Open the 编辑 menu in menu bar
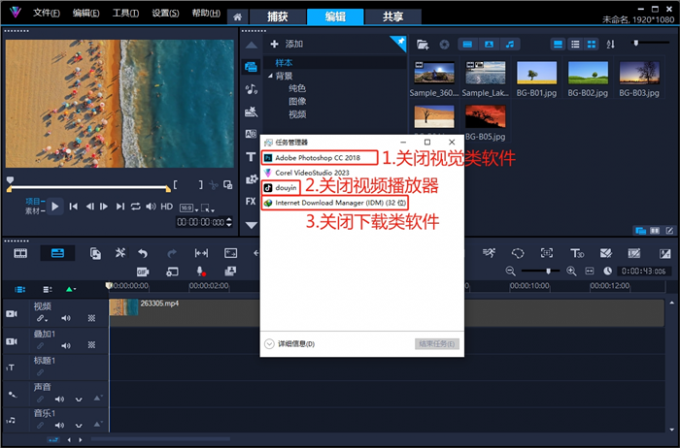Screen dimensions: 680x448 click(x=86, y=13)
